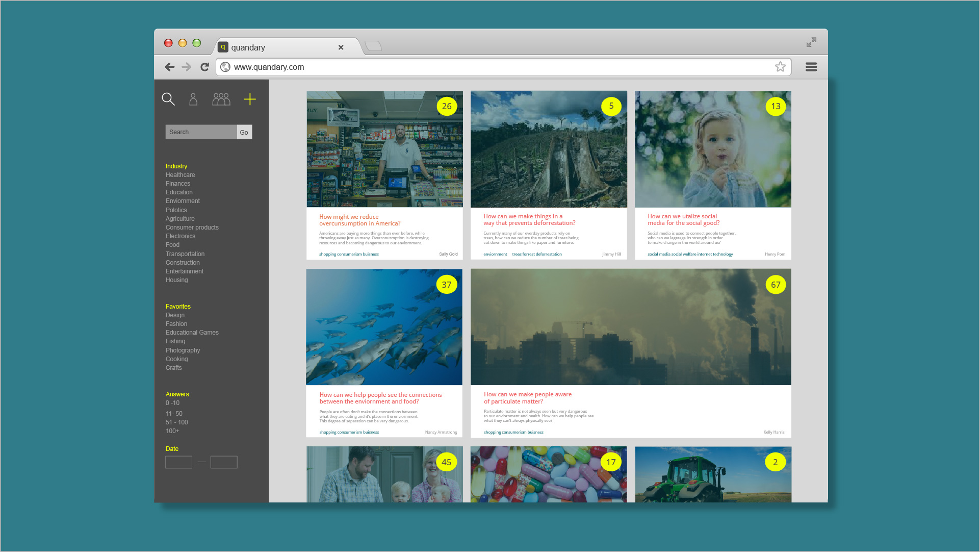Click the fullscreen expand arrows icon
Image resolution: width=980 pixels, height=556 pixels.
[811, 42]
